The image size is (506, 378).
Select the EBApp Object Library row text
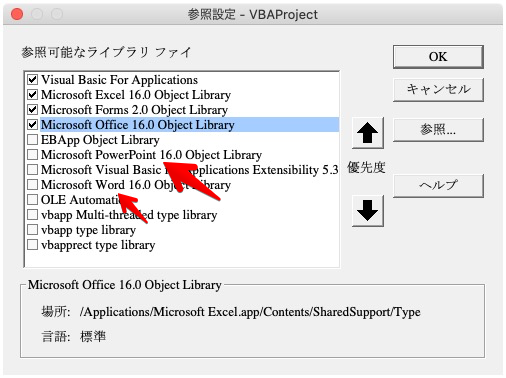coord(100,140)
